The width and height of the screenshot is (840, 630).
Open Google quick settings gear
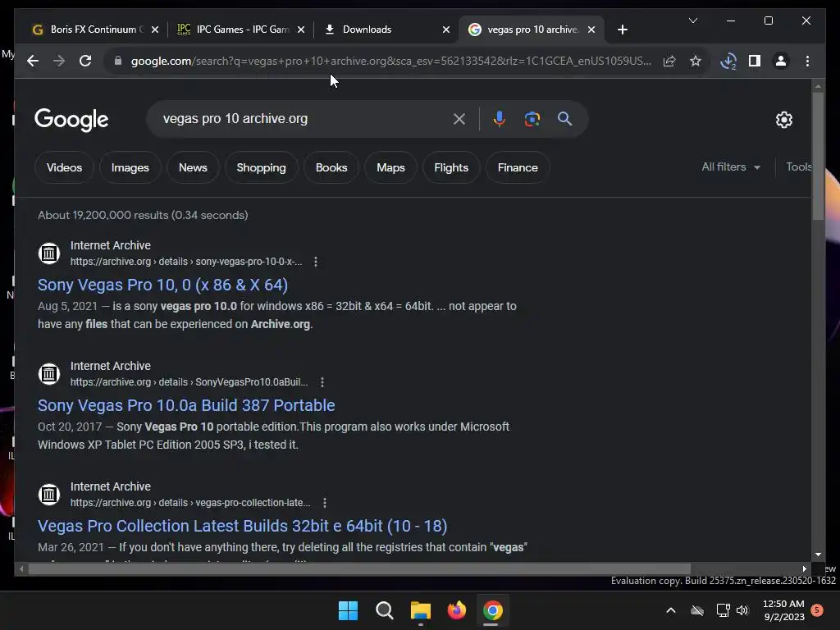coord(783,120)
